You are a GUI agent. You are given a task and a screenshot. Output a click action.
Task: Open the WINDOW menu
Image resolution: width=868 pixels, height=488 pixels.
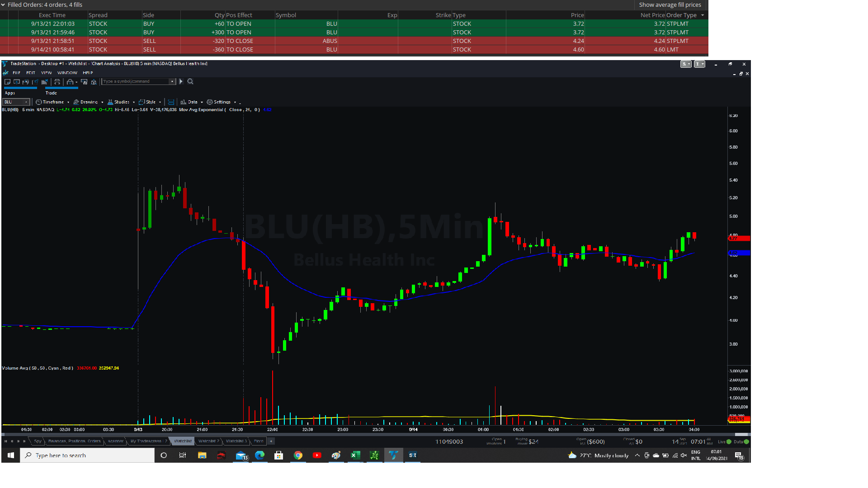click(x=67, y=73)
